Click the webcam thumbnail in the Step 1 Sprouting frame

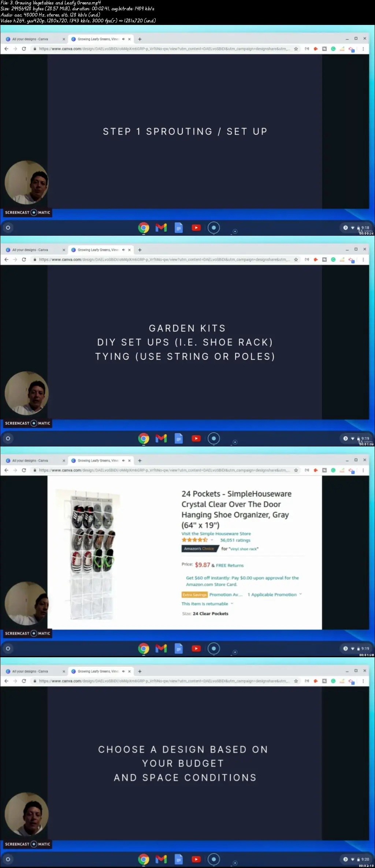tap(26, 182)
